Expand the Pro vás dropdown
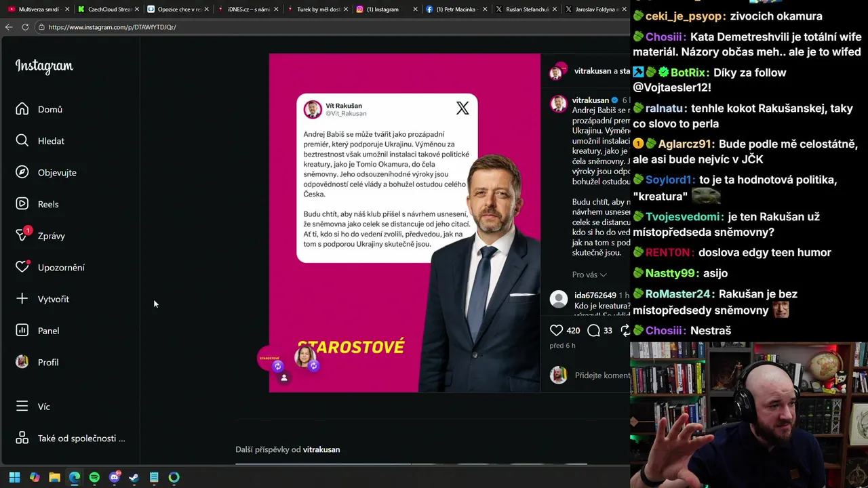Image resolution: width=868 pixels, height=488 pixels. pos(589,274)
